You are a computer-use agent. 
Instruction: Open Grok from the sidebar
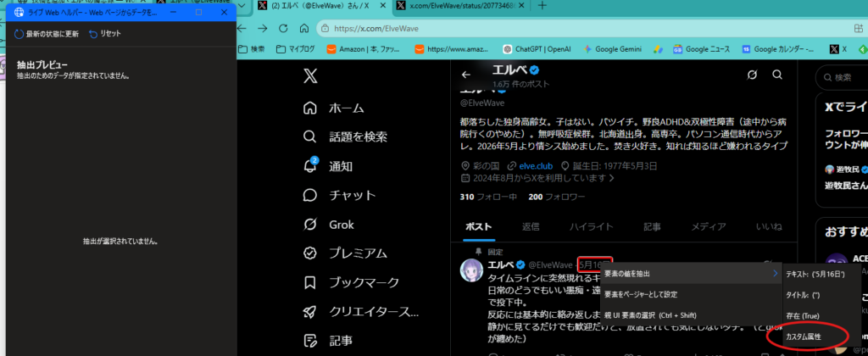pyautogui.click(x=328, y=225)
